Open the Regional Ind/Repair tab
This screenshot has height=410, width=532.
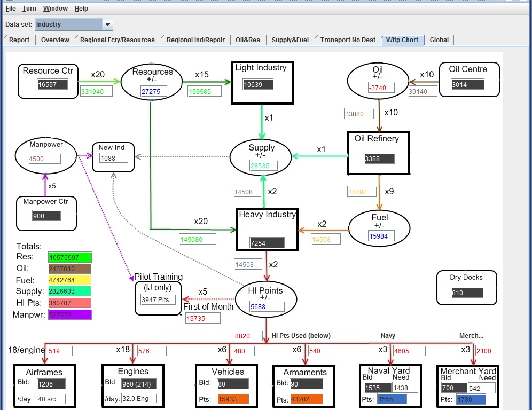(196, 40)
